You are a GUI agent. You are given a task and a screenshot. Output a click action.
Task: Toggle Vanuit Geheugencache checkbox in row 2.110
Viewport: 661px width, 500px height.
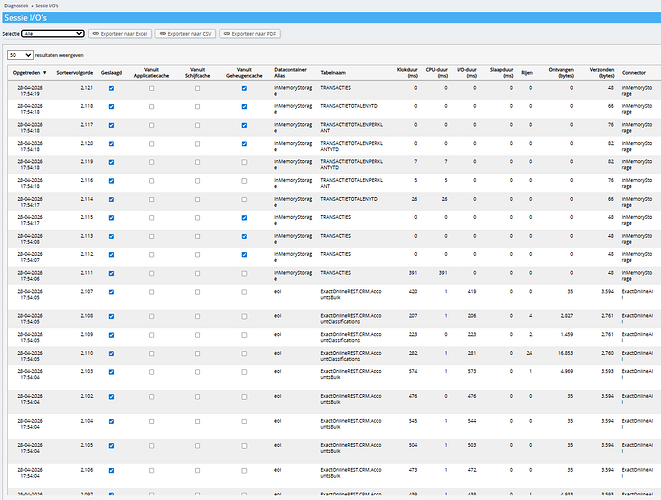pos(244,354)
